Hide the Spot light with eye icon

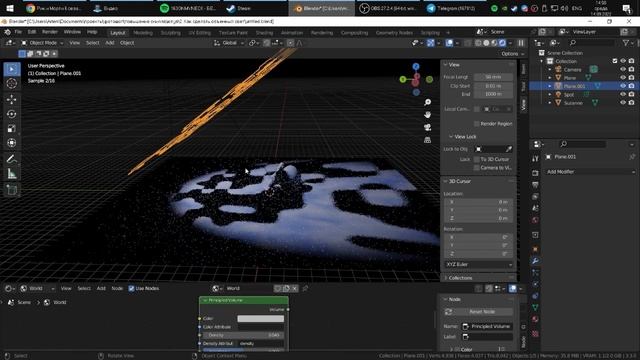pos(623,94)
